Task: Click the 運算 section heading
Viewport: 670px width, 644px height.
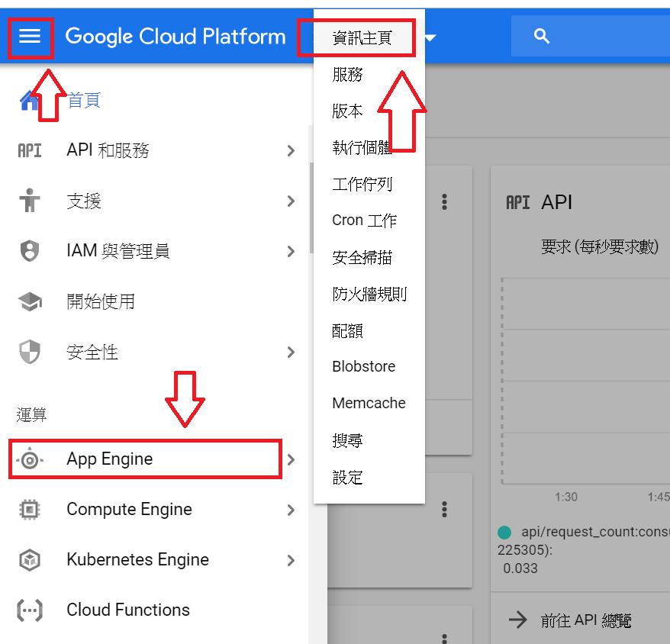Action: pyautogui.click(x=31, y=414)
